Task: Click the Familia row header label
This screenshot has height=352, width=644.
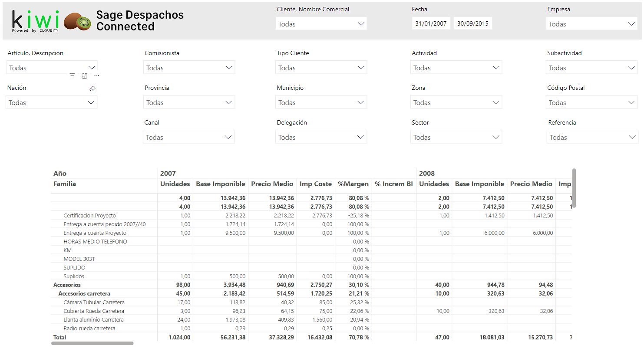Action: (65, 184)
